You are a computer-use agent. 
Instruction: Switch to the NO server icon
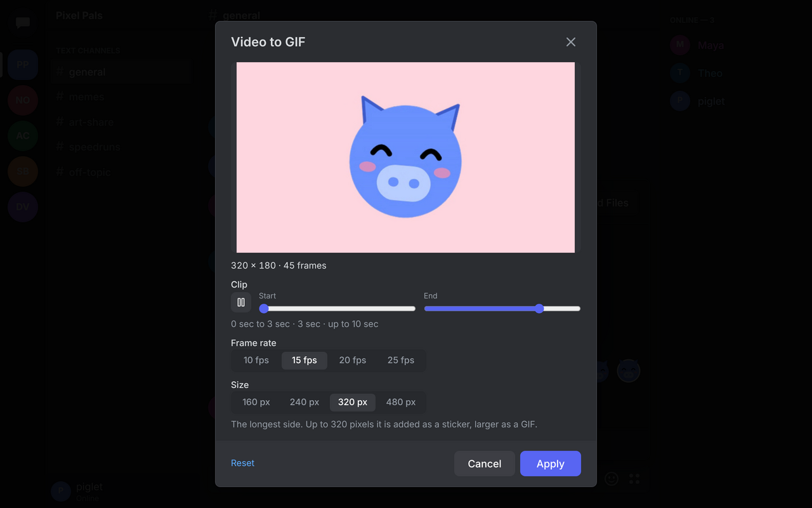click(23, 100)
